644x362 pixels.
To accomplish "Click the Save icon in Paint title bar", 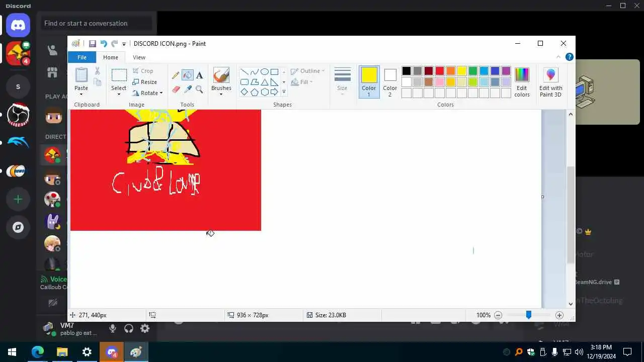I will tap(93, 44).
